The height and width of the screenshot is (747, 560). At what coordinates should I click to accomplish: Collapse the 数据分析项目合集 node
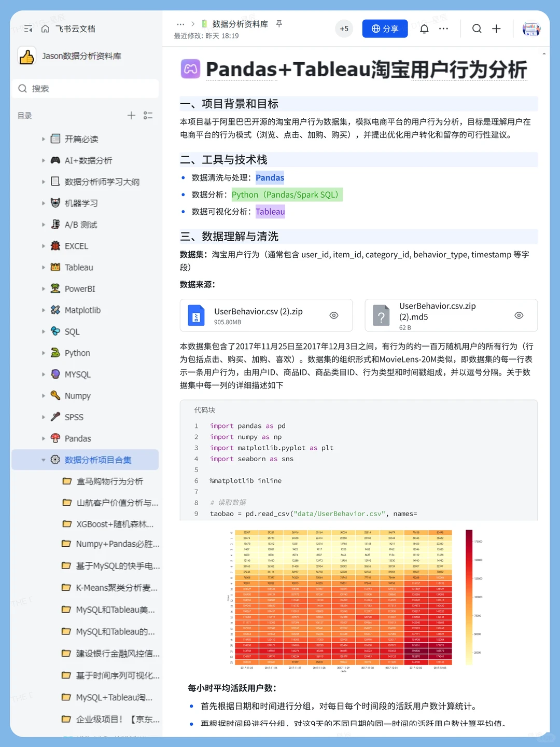click(44, 460)
